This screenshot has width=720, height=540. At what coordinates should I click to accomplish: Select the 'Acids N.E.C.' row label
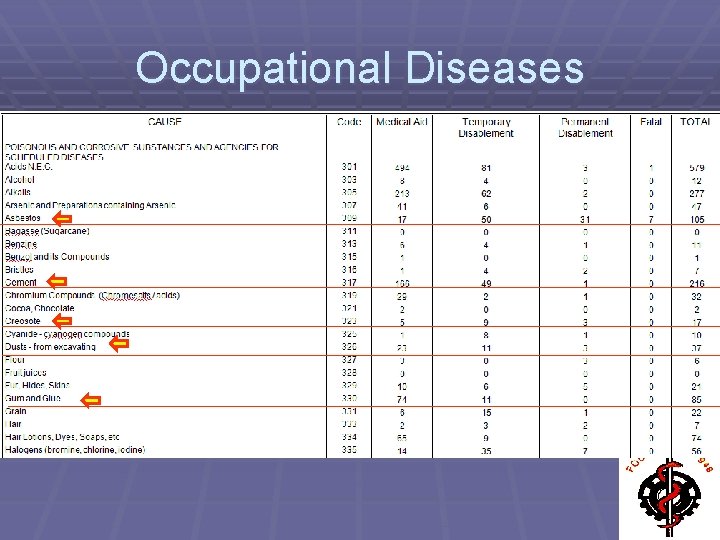28,167
